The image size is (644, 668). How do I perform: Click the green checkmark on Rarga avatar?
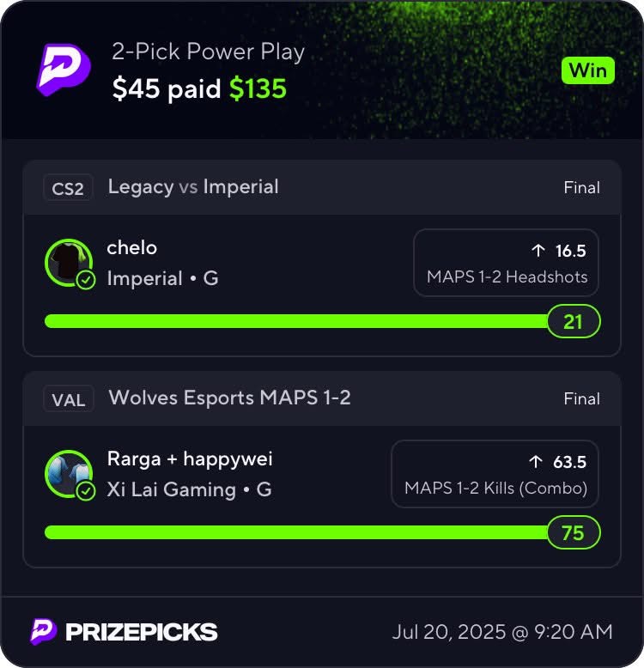tap(86, 491)
